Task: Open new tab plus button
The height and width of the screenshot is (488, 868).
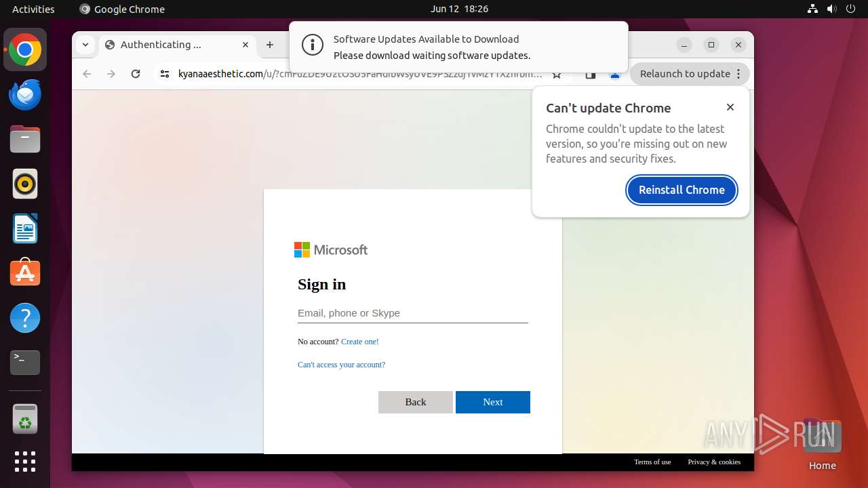Action: [x=270, y=45]
